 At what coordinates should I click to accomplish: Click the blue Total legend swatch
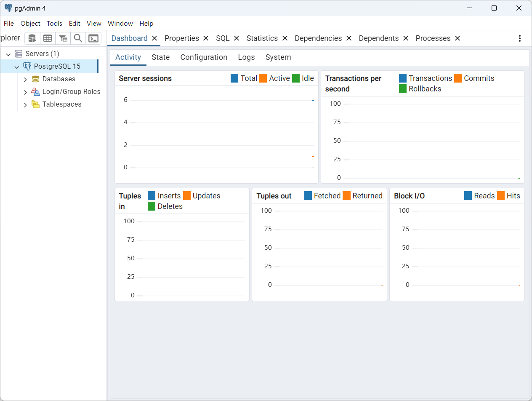(x=235, y=78)
